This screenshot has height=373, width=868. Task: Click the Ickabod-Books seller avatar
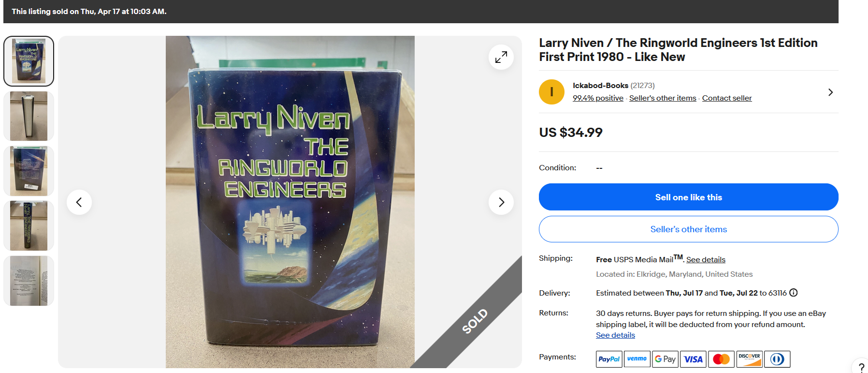551,92
